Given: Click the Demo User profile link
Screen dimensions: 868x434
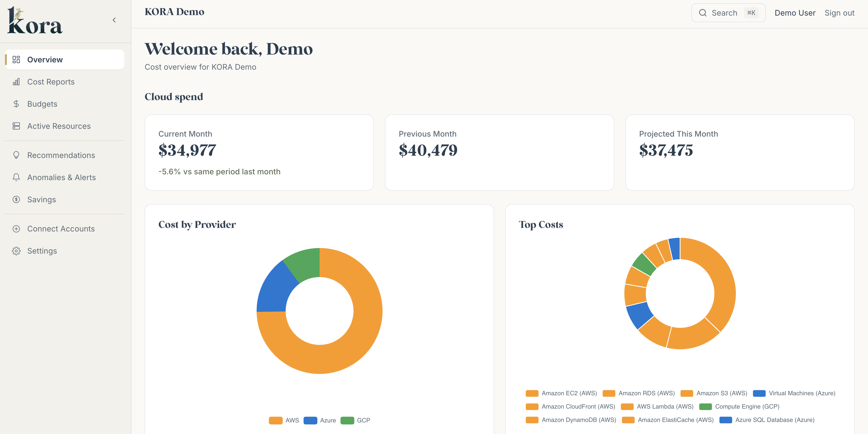Looking at the screenshot, I should pyautogui.click(x=795, y=13).
